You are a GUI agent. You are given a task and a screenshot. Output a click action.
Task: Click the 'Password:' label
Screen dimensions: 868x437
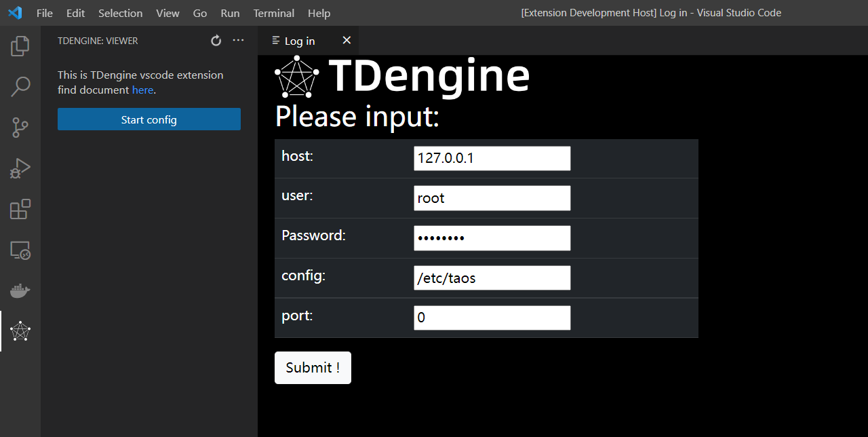tap(314, 235)
